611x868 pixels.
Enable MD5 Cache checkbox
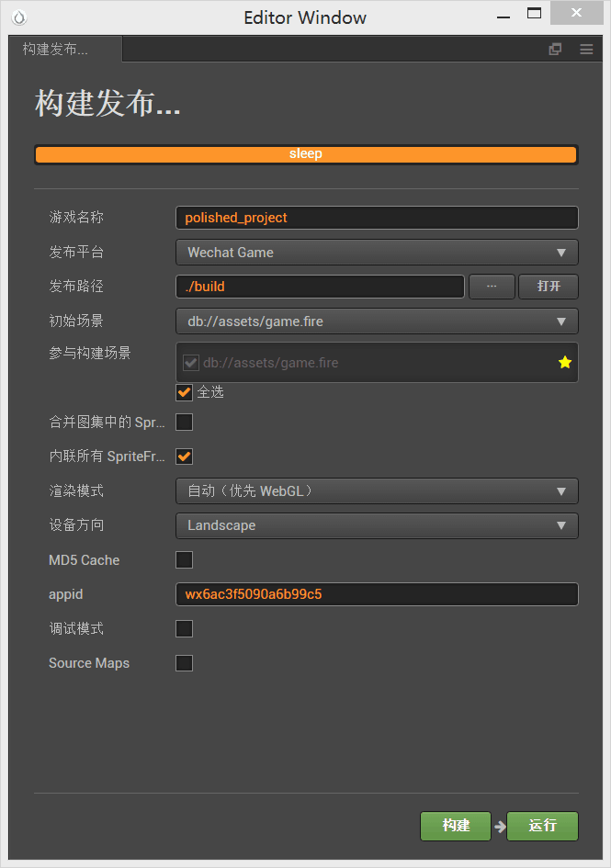[x=185, y=559]
